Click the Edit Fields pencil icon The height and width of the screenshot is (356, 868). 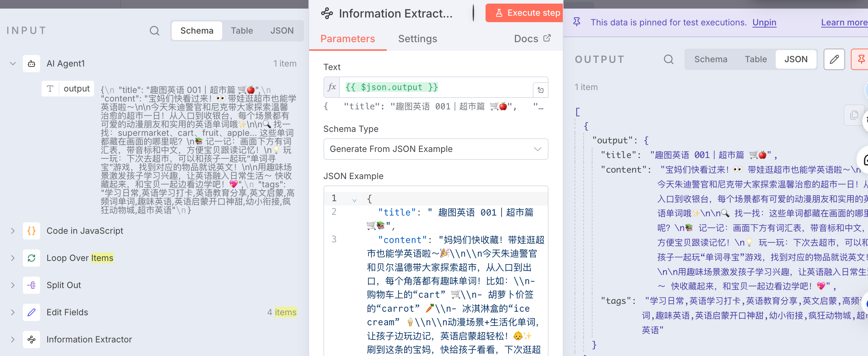click(x=31, y=312)
